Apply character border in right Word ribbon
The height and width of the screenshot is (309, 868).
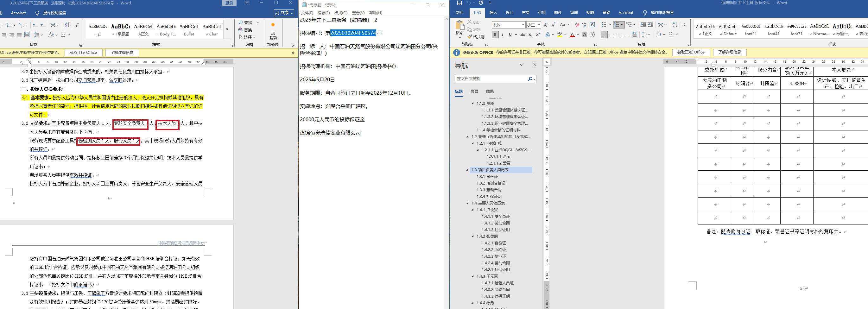click(592, 25)
